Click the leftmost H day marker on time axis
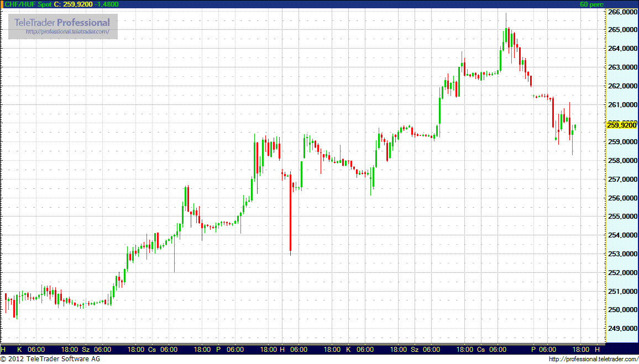The image size is (639, 364). (3, 349)
